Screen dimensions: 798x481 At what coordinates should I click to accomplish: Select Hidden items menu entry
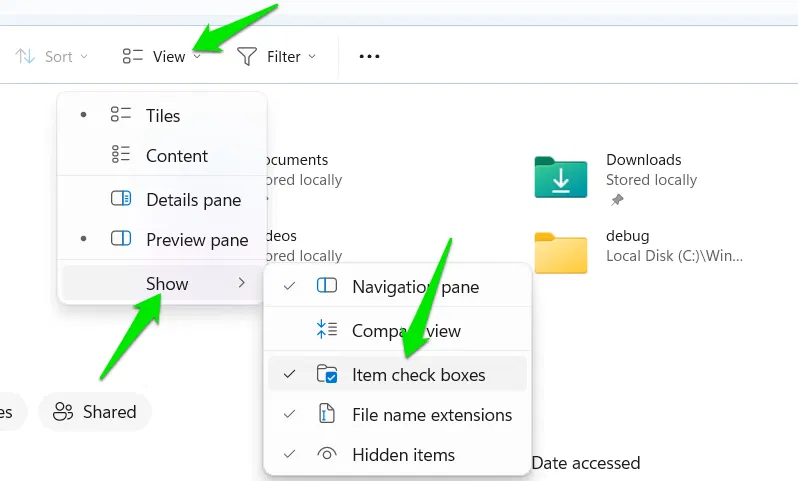(x=403, y=455)
